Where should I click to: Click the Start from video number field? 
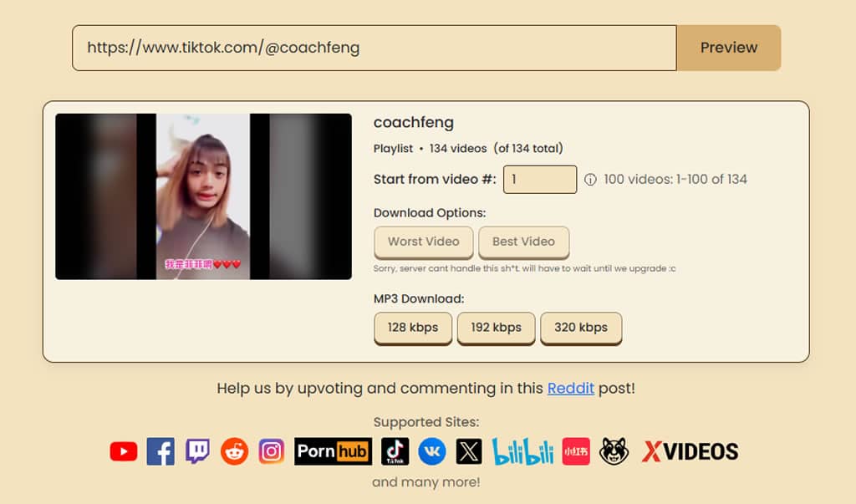point(540,180)
